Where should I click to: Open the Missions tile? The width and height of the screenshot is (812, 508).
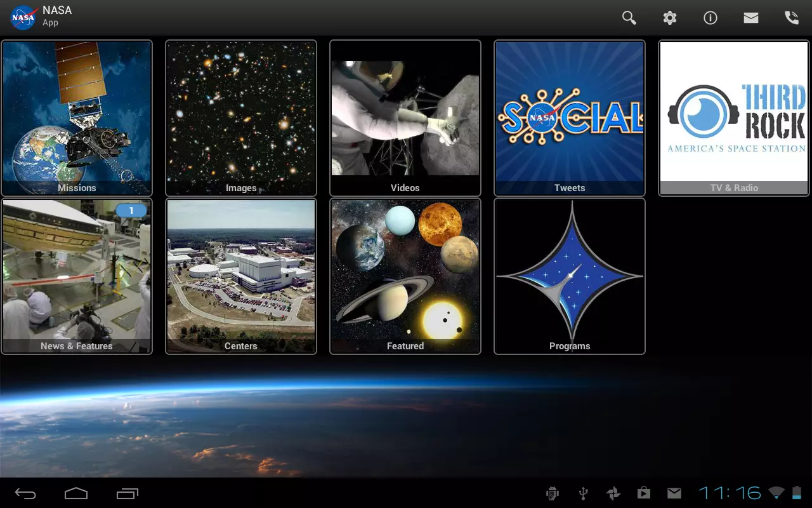point(77,118)
